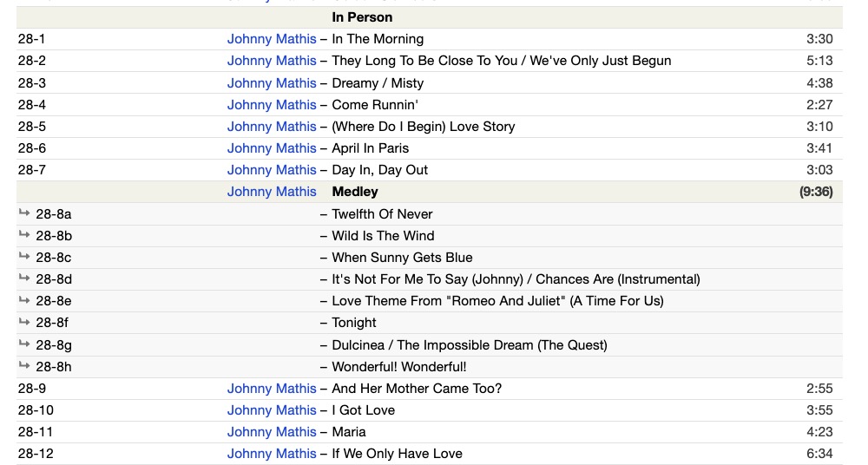The height and width of the screenshot is (465, 868).
Task: Select track title Wonderful! Wonderful!
Action: coord(399,366)
